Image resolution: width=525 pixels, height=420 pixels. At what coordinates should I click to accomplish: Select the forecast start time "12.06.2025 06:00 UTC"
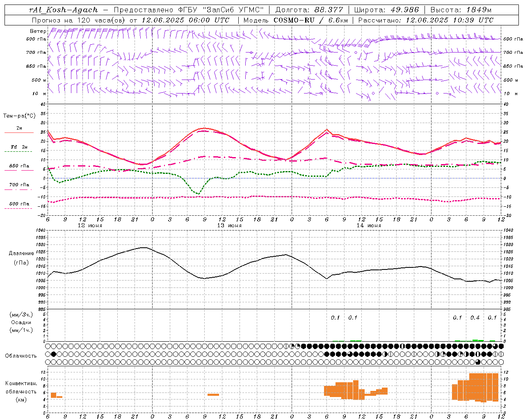click(185, 20)
